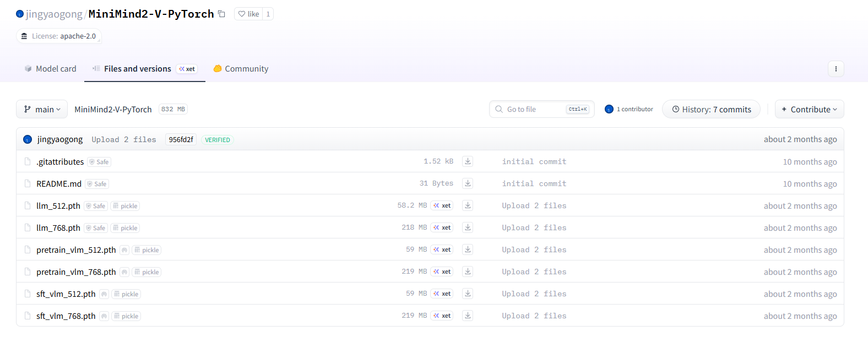Click the scan status icon on sft_vlm_512.pth

tap(104, 294)
